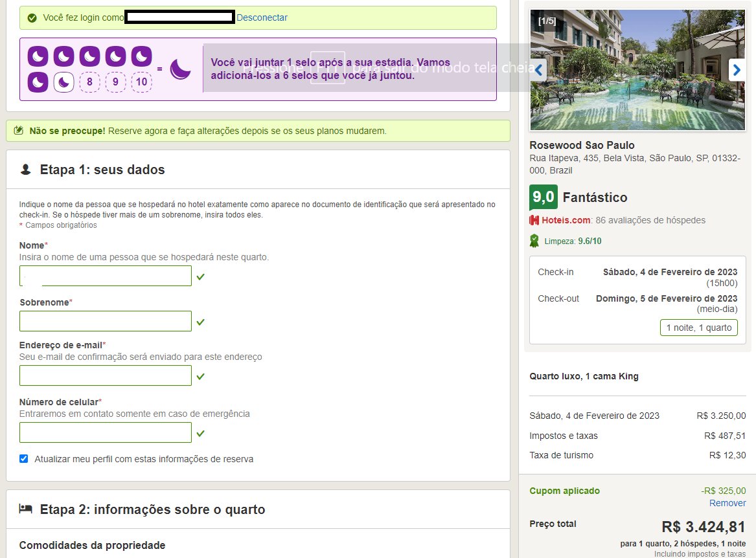Click the "Comodidades da propriedade" heading
This screenshot has height=558, width=756.
pos(92,545)
